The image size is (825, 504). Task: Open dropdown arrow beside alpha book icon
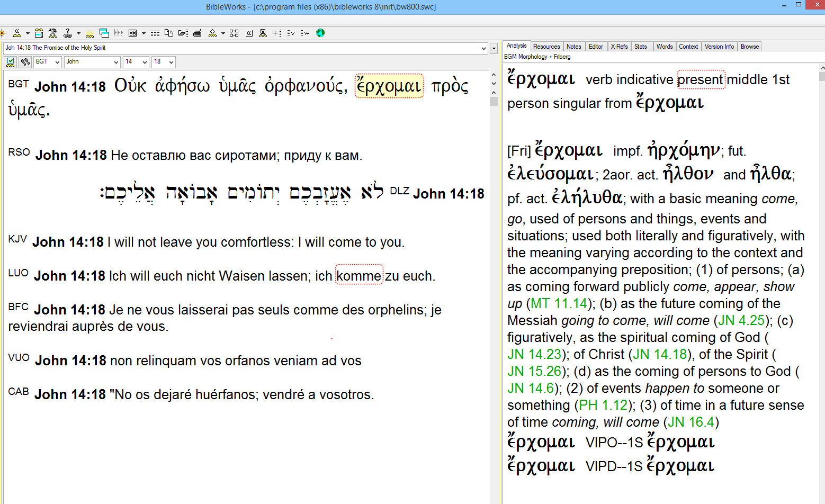tap(28, 33)
